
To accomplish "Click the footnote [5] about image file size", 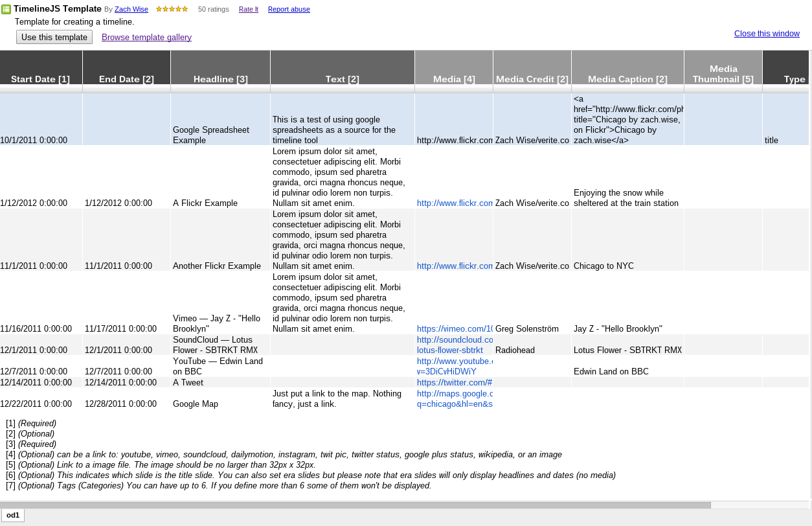I will point(161,465).
